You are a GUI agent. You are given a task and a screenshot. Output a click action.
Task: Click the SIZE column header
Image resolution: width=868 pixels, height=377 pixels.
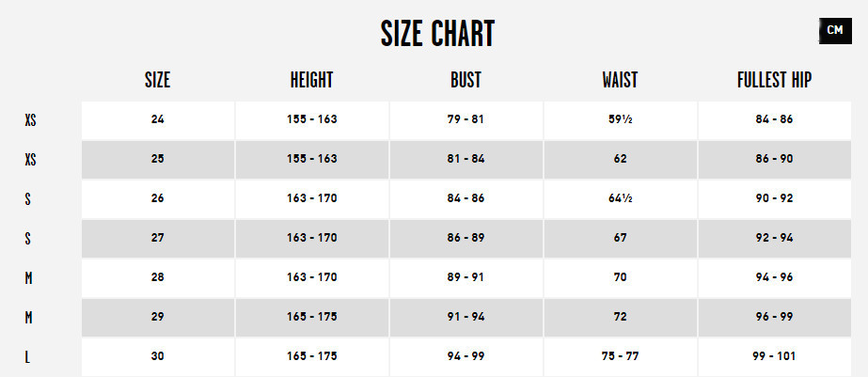tap(157, 81)
